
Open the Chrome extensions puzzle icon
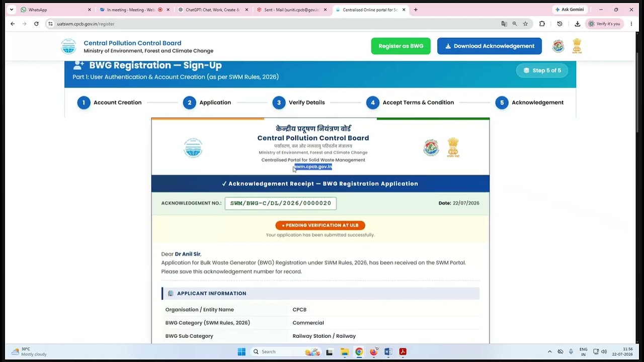[542, 24]
